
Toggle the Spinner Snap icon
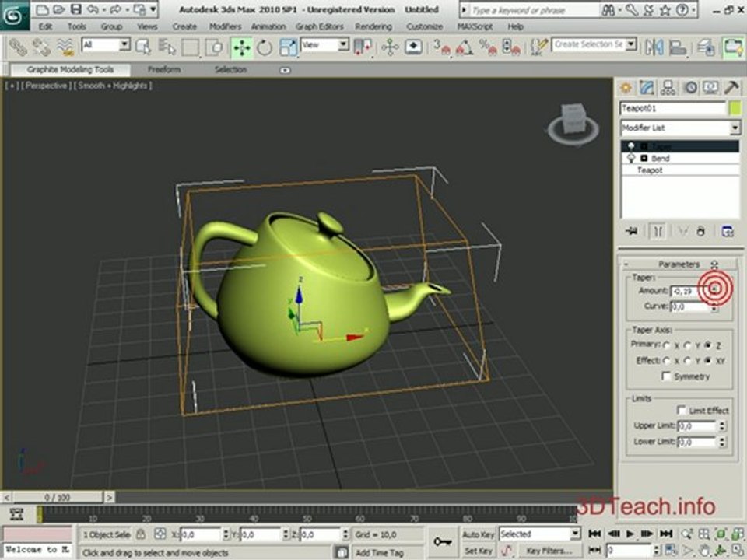[x=511, y=47]
